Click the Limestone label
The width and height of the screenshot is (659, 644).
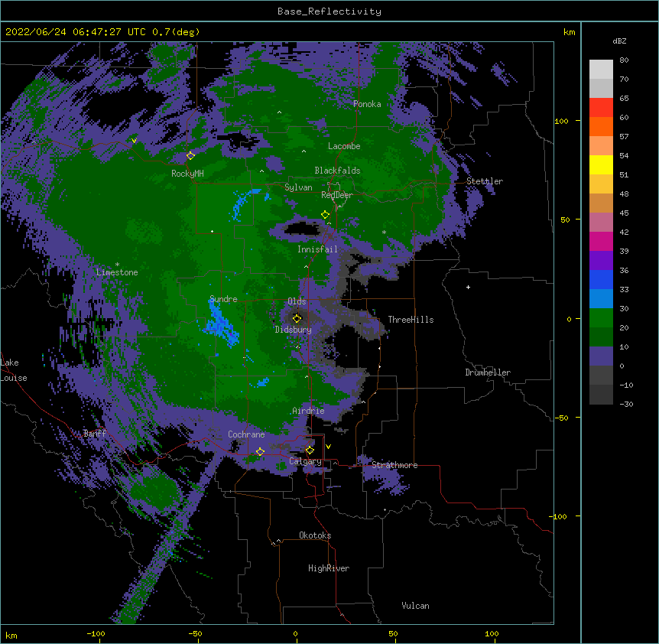[x=117, y=272]
